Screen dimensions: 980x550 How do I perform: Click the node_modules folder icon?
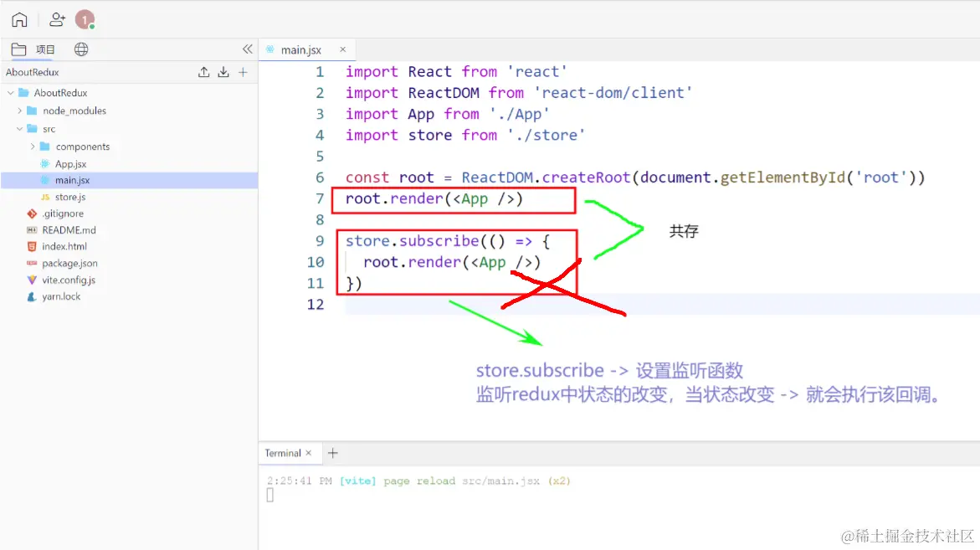32,111
